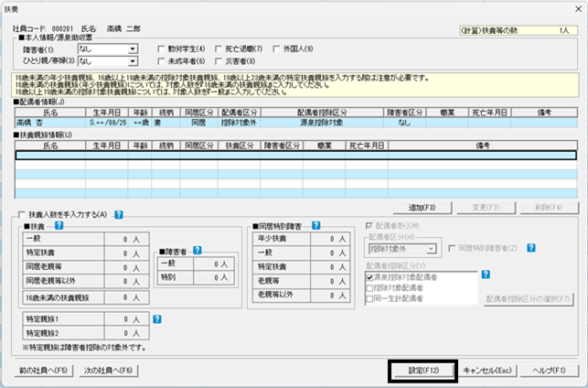Open help icon next to ■扶養 heading
Screen dimensions: 588x388
click(59, 225)
